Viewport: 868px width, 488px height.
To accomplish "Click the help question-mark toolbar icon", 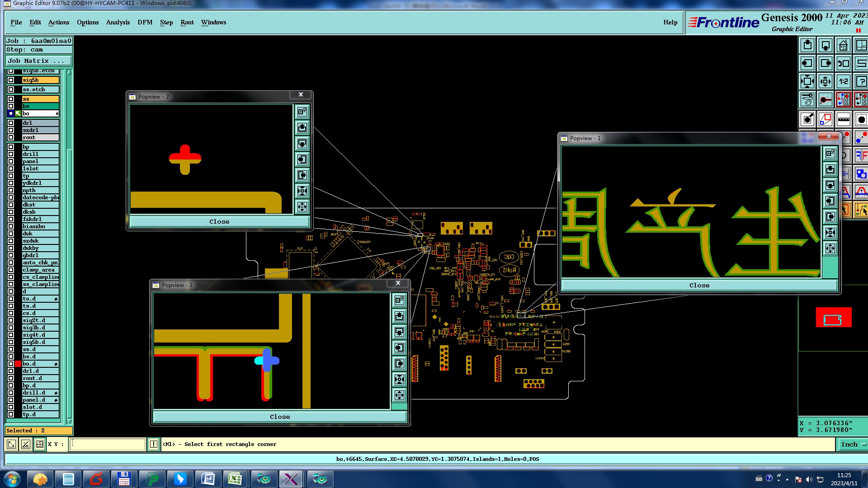I will (861, 82).
